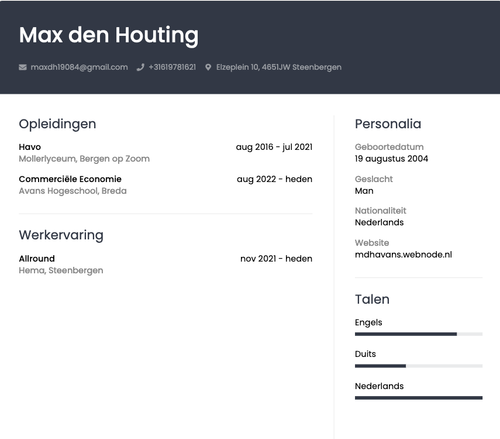Select the Havo education entry

click(x=166, y=153)
